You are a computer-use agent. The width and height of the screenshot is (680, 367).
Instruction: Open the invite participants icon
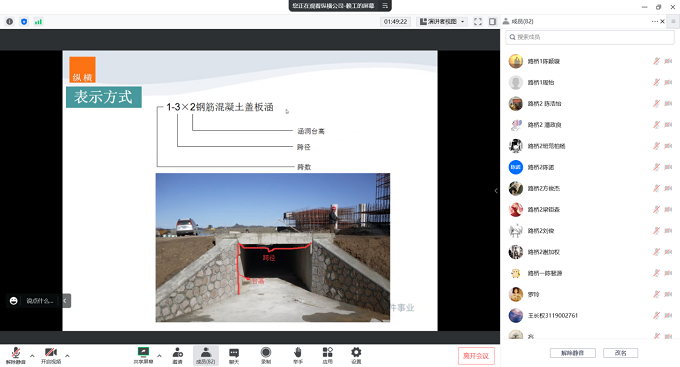(177, 355)
